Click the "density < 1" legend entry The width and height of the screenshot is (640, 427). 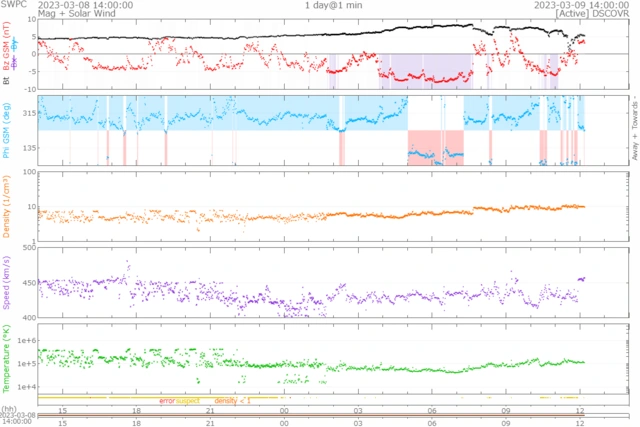click(x=233, y=401)
